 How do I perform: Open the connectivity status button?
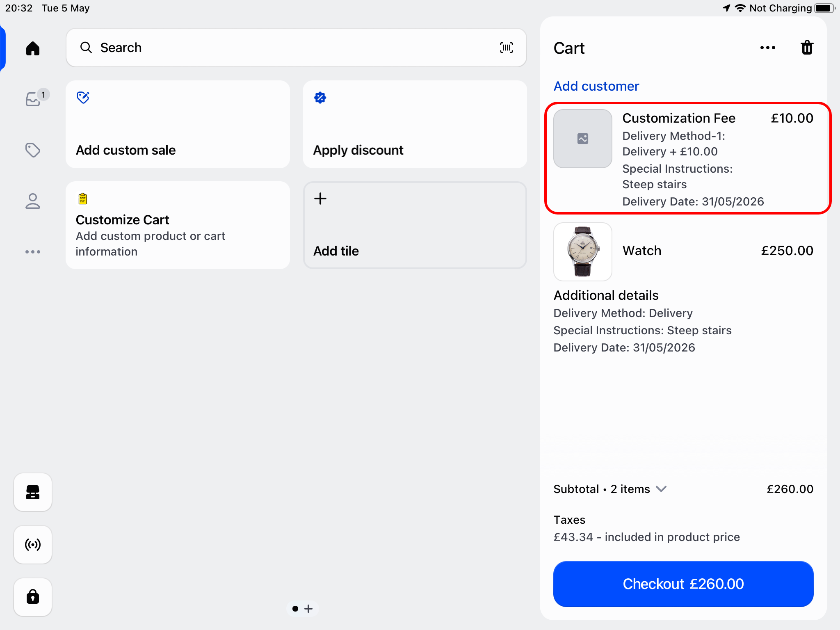coord(33,545)
